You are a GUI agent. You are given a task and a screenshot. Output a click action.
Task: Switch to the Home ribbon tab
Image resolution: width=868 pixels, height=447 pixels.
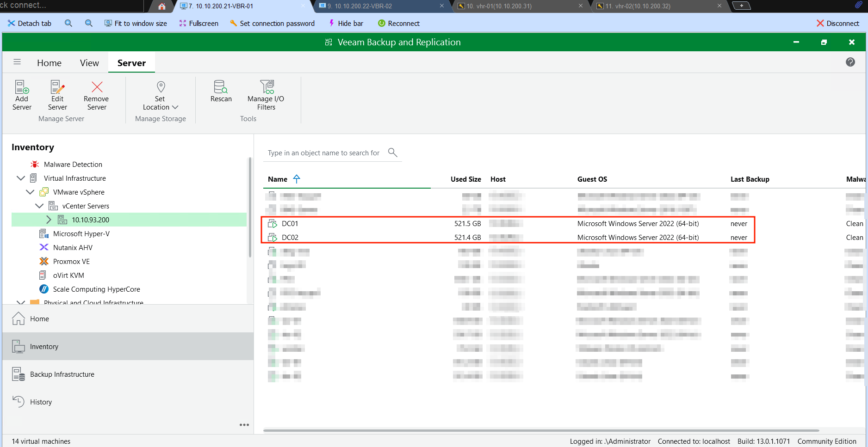[x=49, y=63]
